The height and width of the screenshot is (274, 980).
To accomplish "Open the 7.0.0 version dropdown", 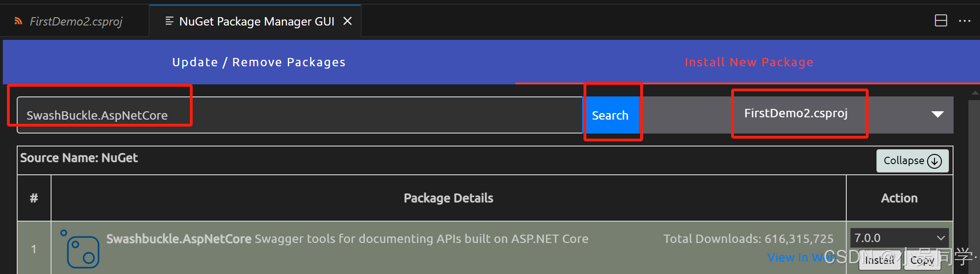I will pos(899,238).
